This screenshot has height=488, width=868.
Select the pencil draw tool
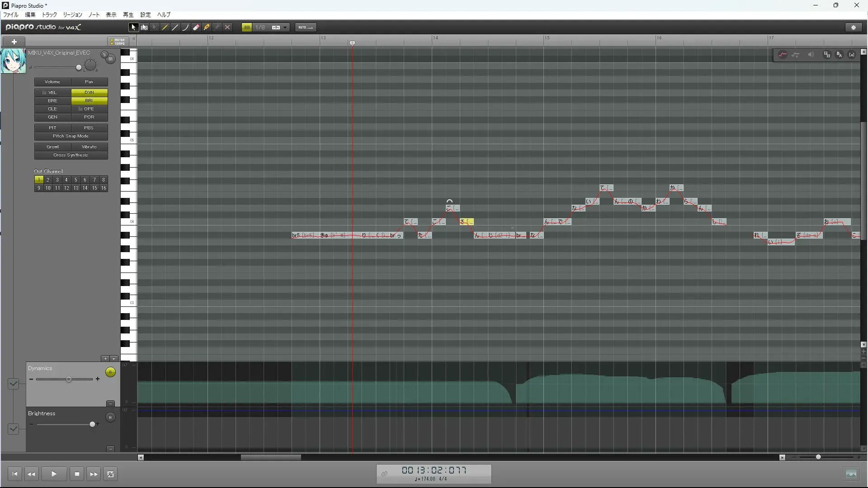165,28
